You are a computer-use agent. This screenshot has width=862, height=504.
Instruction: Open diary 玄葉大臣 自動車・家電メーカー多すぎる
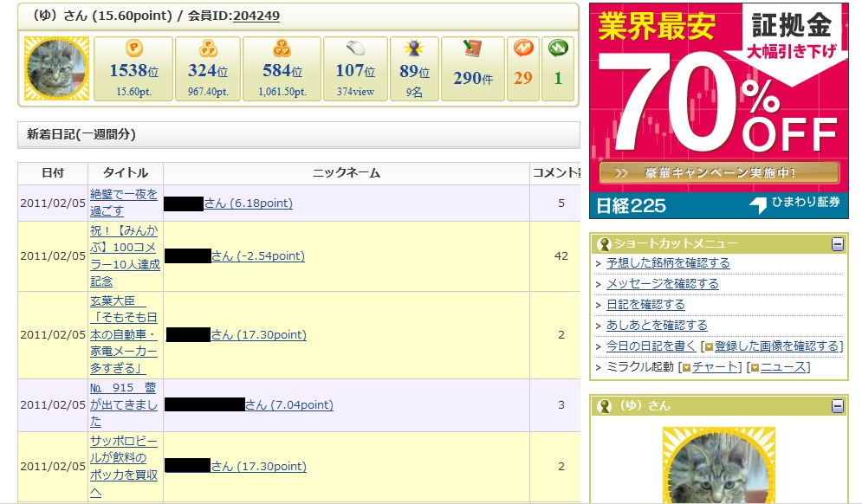(124, 335)
